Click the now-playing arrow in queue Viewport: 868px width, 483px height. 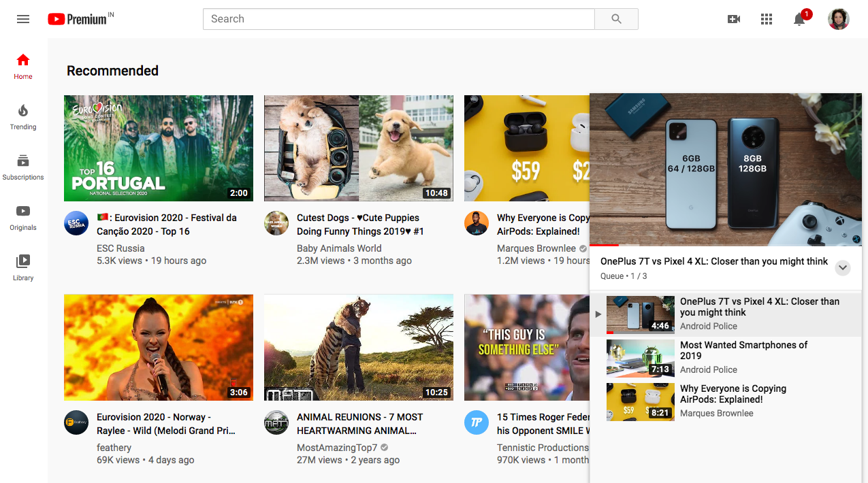click(x=598, y=314)
